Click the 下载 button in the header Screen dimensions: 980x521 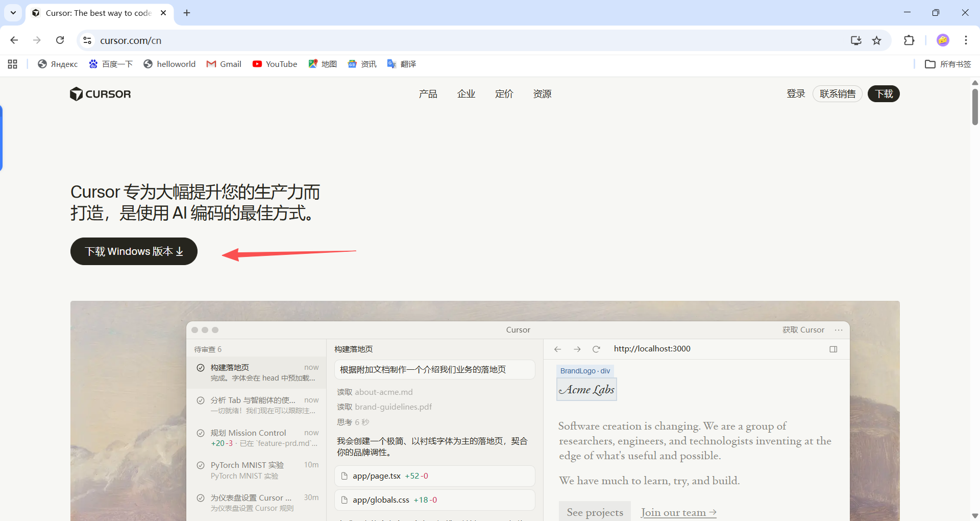[x=884, y=94]
